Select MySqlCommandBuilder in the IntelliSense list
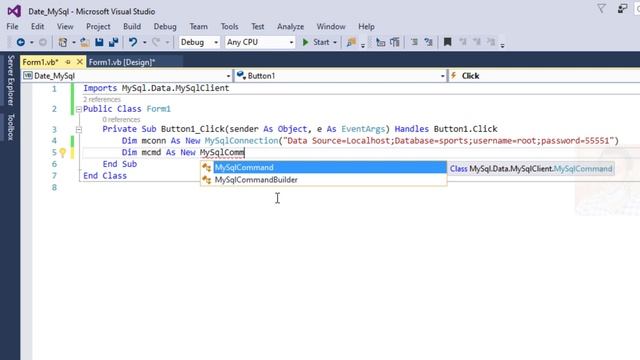 pyautogui.click(x=324, y=180)
